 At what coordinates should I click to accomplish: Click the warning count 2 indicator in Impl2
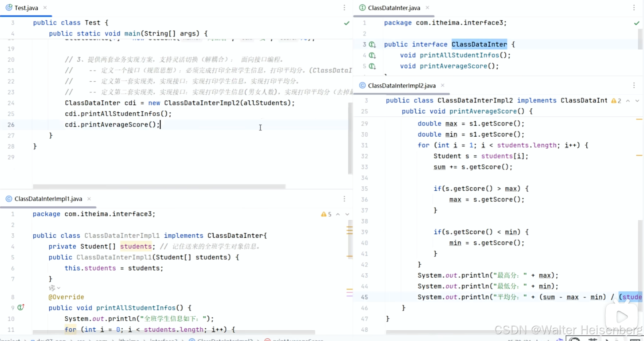616,101
